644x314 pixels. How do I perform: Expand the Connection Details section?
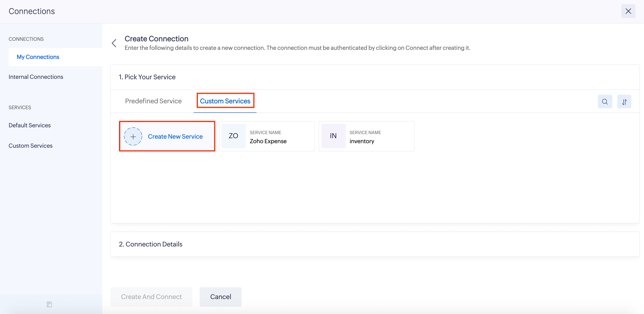(x=150, y=244)
